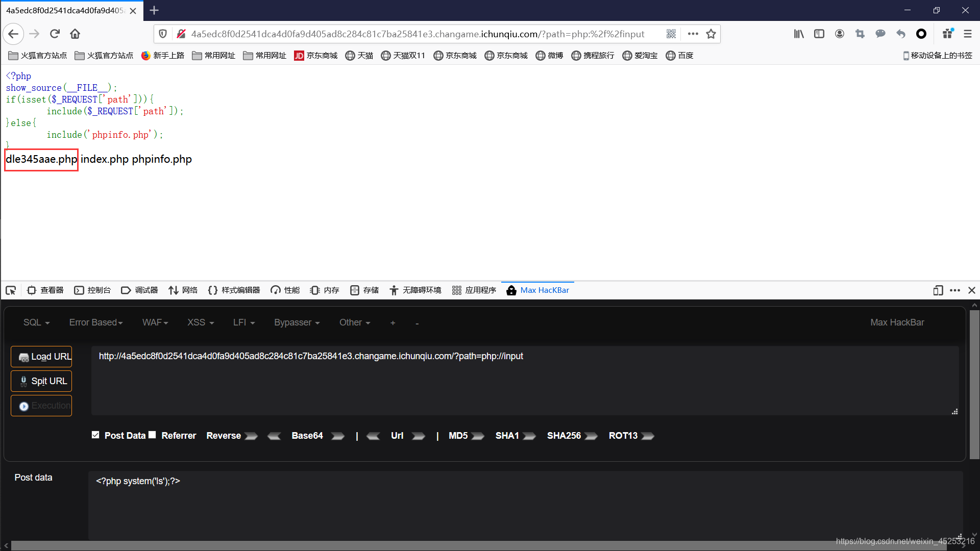Open the tracking protection shield
Screen dimensions: 980x551
coord(163,34)
